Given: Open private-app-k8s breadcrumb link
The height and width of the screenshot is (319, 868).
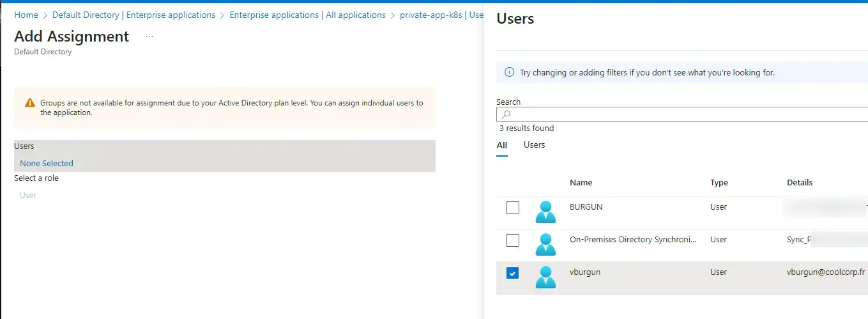Looking at the screenshot, I should point(441,15).
